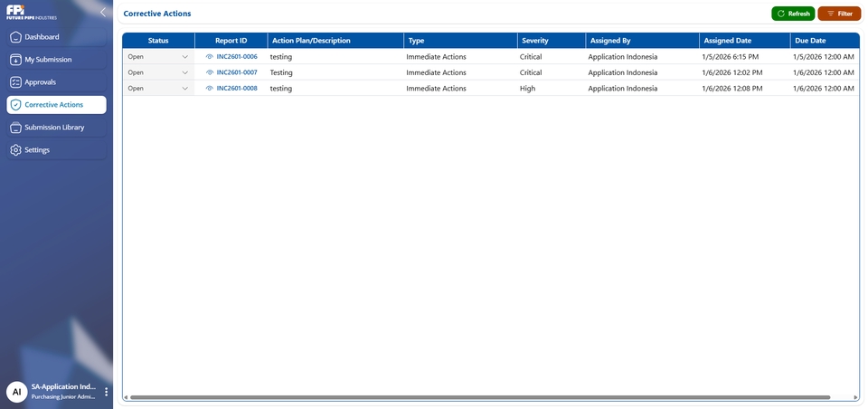
Task: Click the horizontal scrollbar at table bottom
Action: (479, 397)
